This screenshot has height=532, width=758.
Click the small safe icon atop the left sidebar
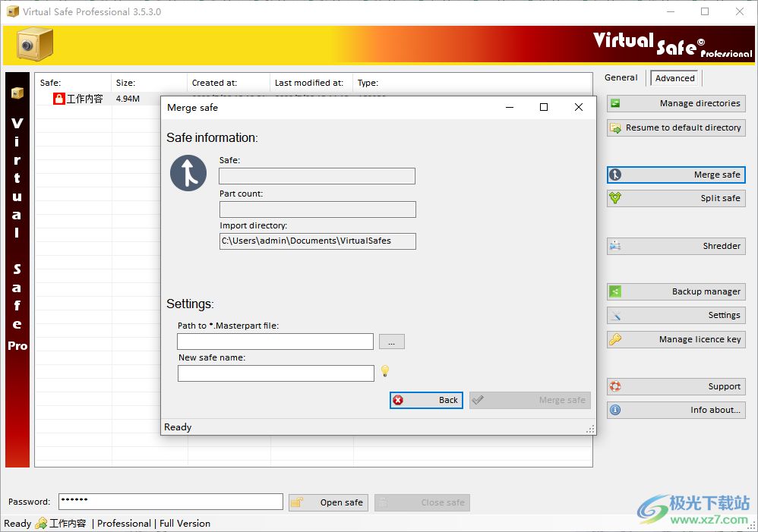click(17, 93)
